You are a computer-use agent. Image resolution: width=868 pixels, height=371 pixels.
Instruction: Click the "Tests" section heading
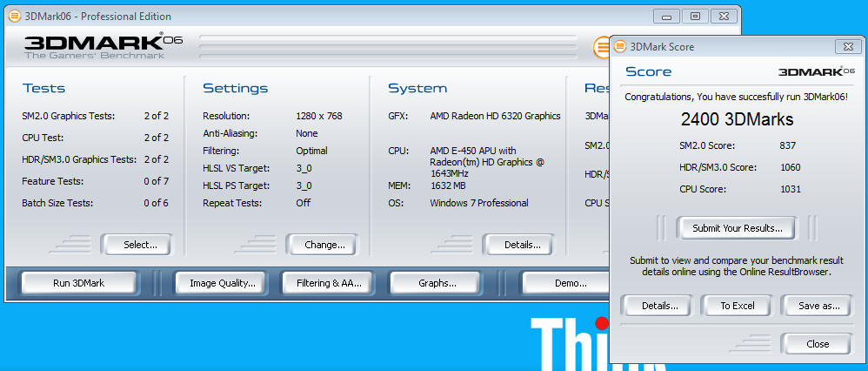pyautogui.click(x=43, y=88)
